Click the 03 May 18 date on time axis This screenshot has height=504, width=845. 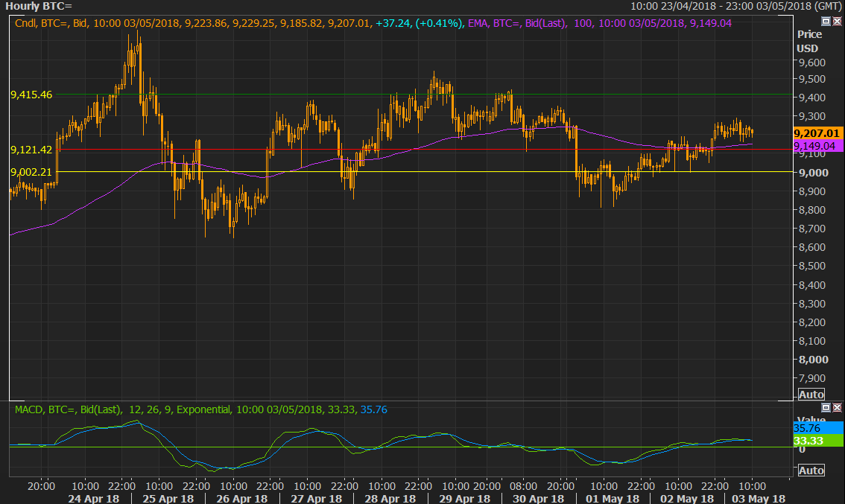pyautogui.click(x=758, y=498)
